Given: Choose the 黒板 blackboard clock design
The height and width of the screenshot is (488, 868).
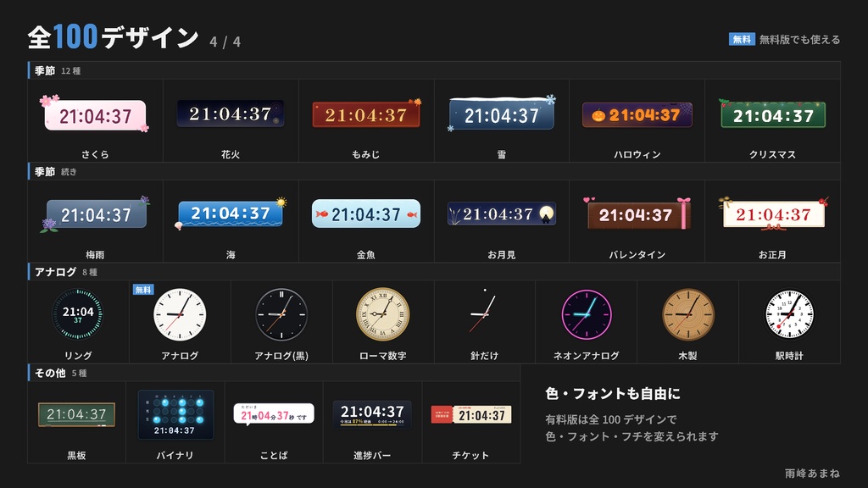Looking at the screenshot, I should 76,414.
